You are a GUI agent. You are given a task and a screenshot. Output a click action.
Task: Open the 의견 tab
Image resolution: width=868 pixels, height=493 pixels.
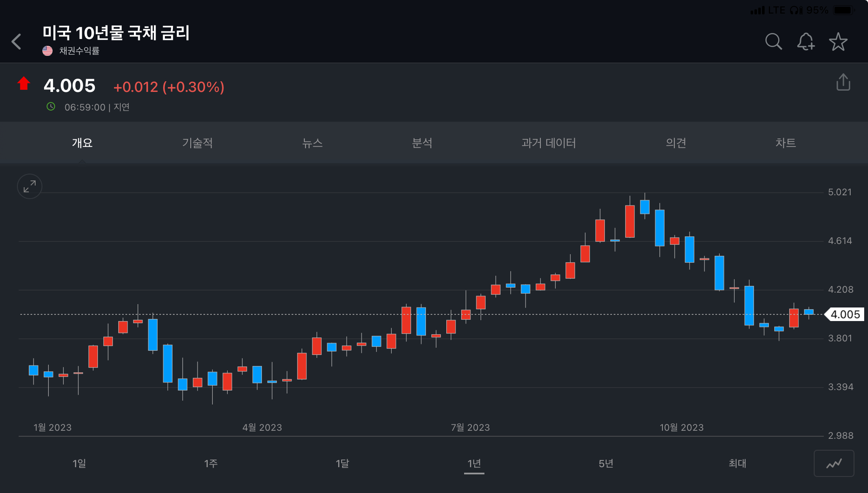tap(676, 143)
